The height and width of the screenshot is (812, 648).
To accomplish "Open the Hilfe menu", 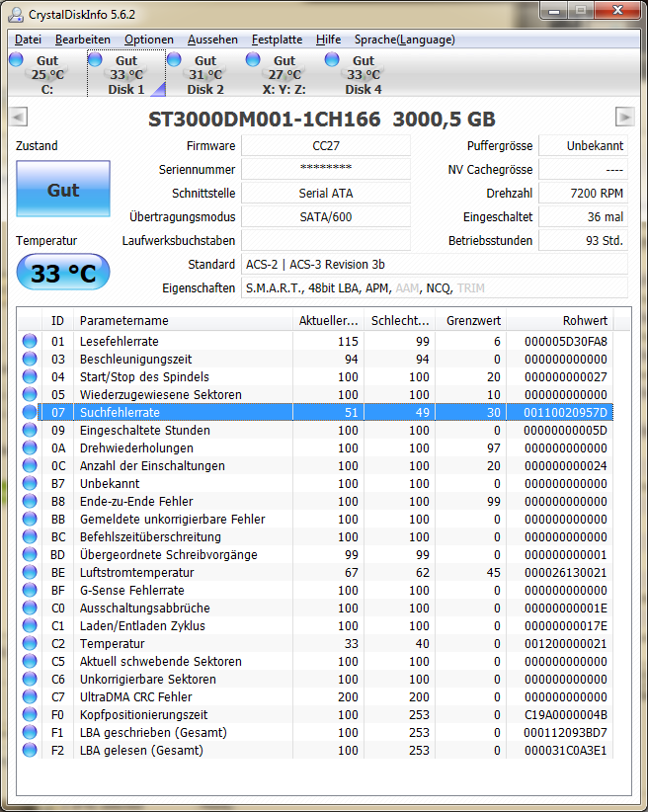I will [x=328, y=40].
